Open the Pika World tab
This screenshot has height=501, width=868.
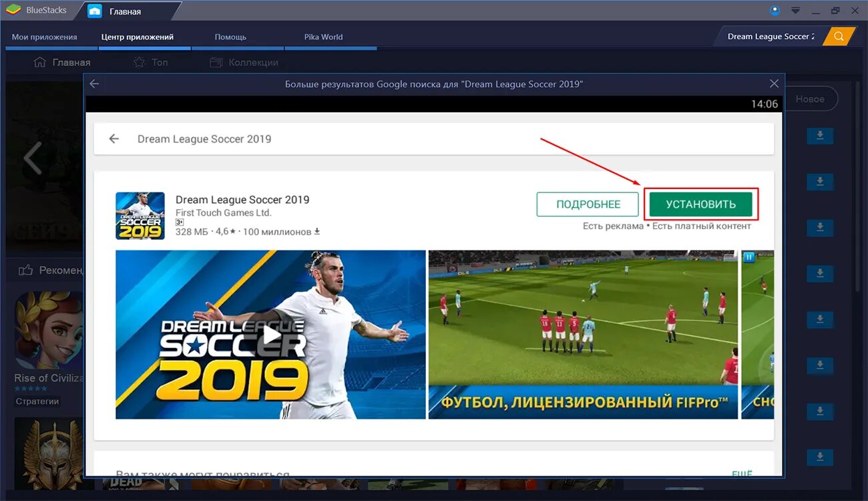[323, 37]
